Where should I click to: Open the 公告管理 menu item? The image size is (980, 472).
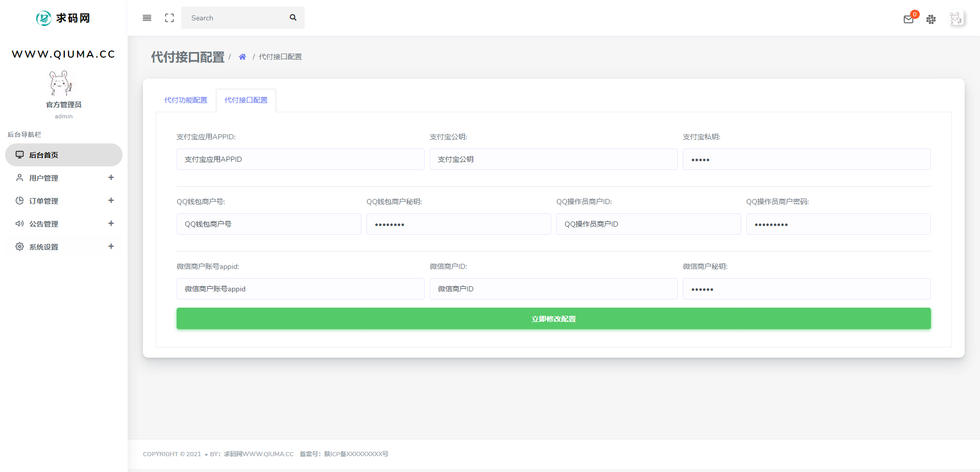[64, 223]
